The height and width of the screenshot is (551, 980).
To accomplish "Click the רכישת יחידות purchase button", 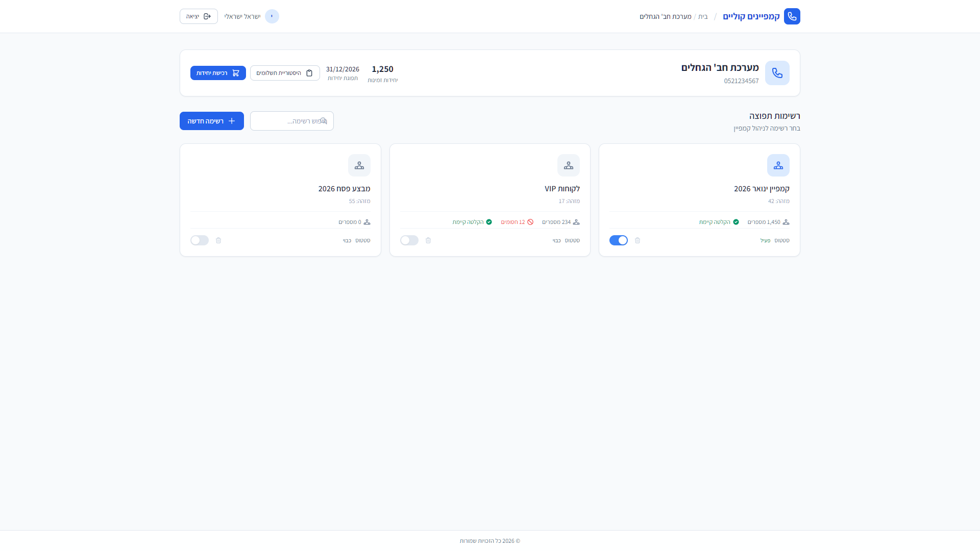I will pos(218,73).
